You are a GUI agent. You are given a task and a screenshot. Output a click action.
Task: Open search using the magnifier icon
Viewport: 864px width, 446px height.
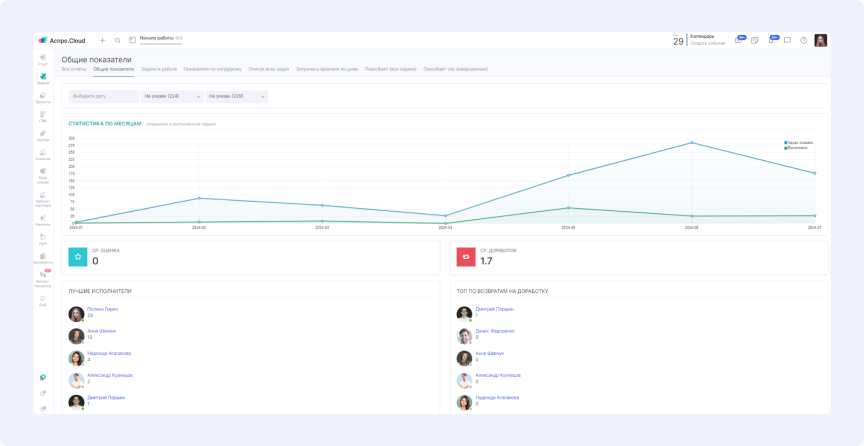[117, 40]
